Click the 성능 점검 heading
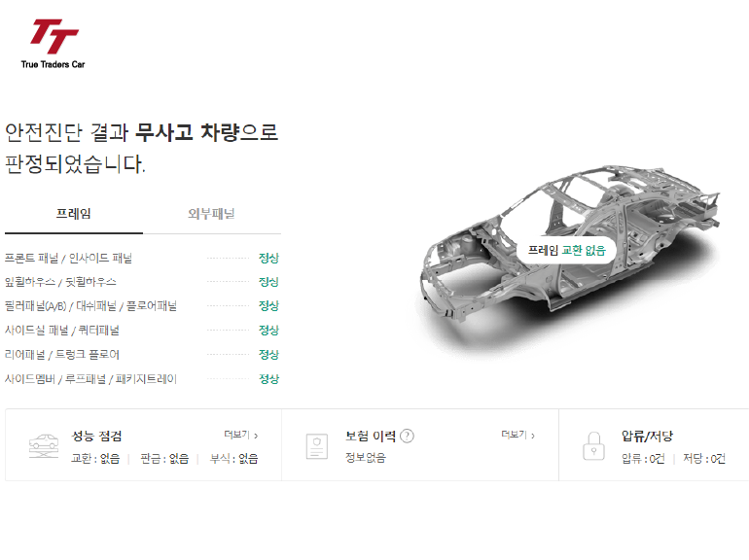Viewport: 749px width, 560px height. 96,436
